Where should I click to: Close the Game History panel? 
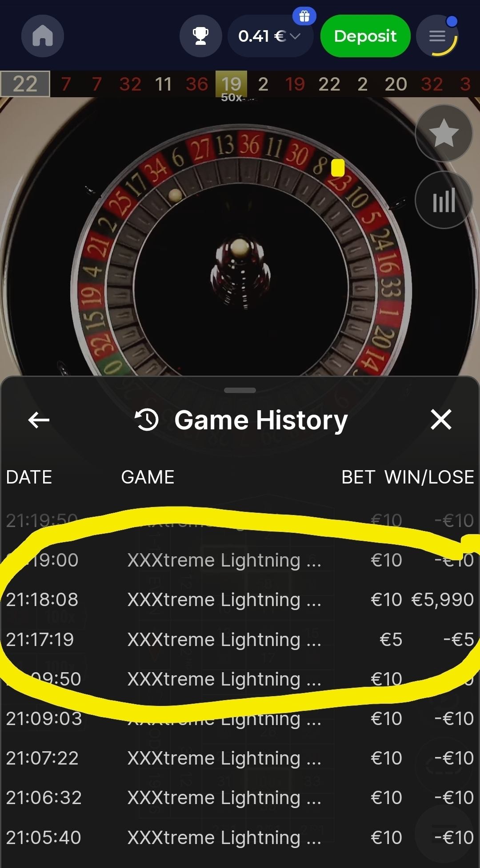pyautogui.click(x=441, y=420)
